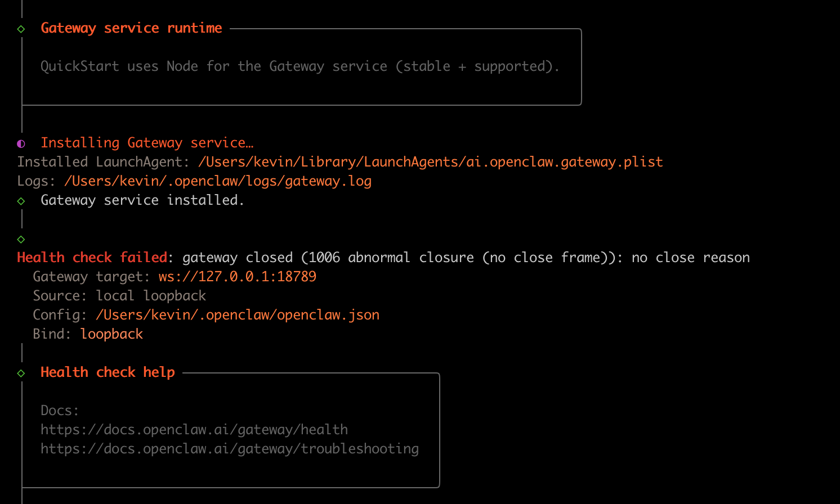Screen dimensions: 840x504
Task: Click the "Gateway service installed." message
Action: 142,200
